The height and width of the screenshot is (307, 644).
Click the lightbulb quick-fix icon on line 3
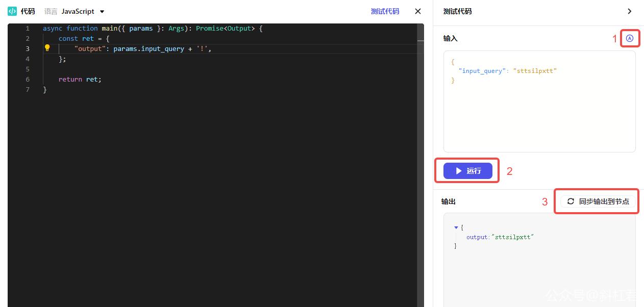(47, 48)
